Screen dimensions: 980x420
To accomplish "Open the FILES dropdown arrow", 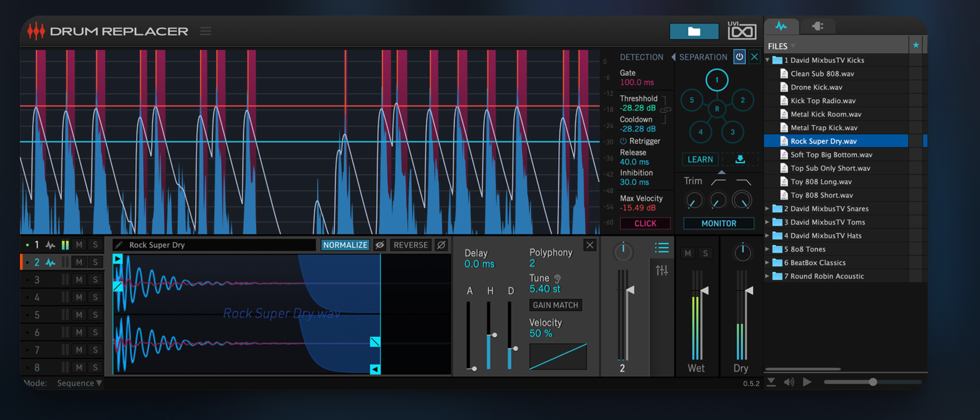I will coord(793,46).
